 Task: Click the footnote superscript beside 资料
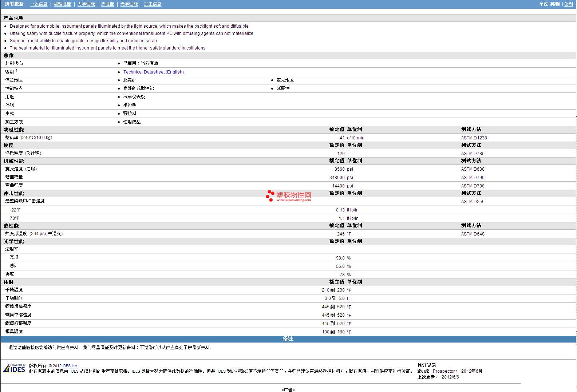[16, 71]
